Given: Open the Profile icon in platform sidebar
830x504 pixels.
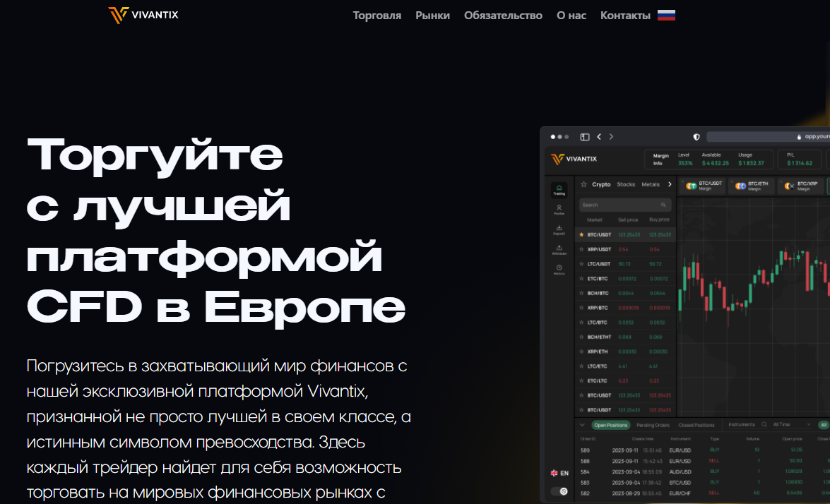Looking at the screenshot, I should click(559, 209).
